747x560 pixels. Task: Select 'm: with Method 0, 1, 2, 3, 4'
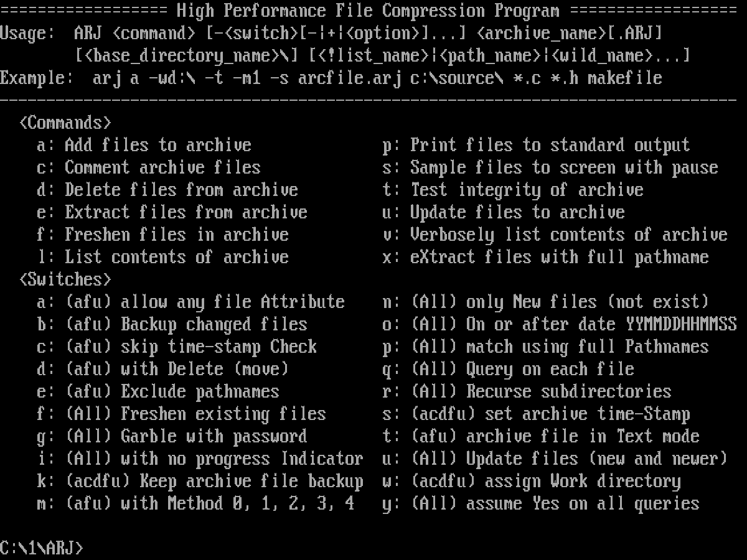tap(195, 503)
